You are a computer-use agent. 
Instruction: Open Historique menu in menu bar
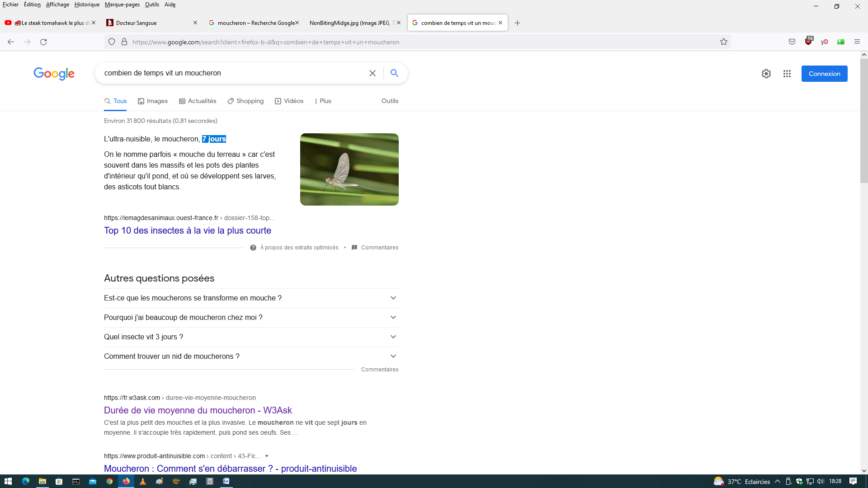coord(87,5)
